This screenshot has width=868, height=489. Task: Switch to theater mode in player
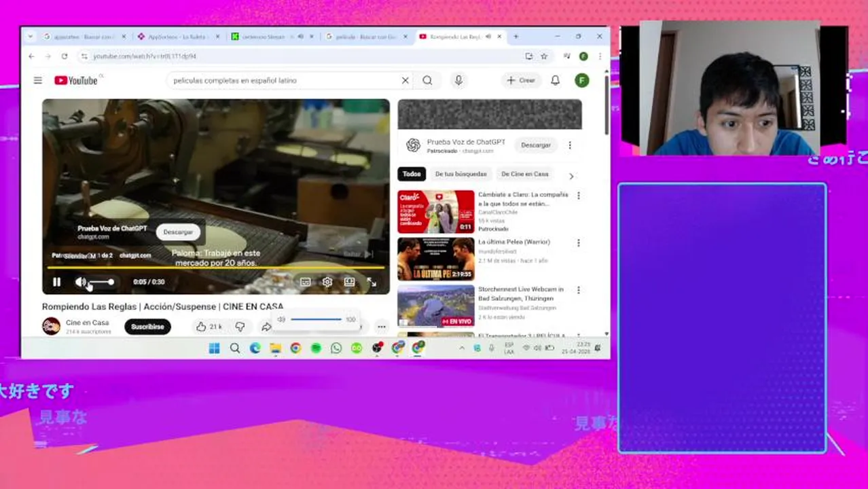pos(349,282)
